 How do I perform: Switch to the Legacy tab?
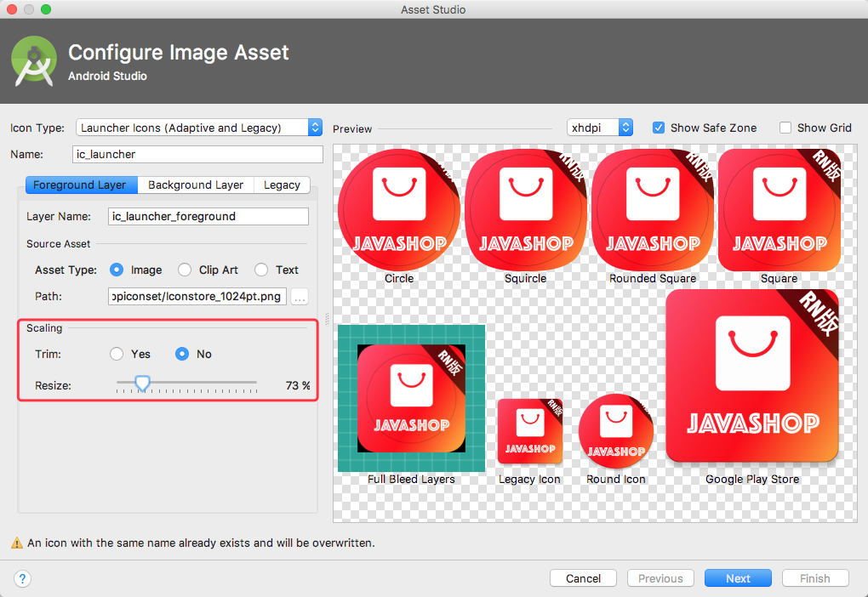click(x=282, y=185)
